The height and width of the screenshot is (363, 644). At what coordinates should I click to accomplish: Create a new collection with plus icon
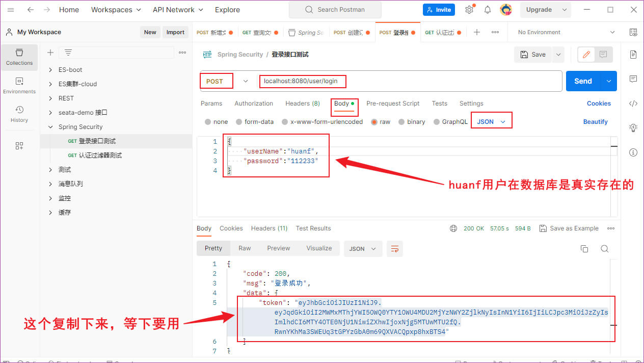click(x=50, y=53)
